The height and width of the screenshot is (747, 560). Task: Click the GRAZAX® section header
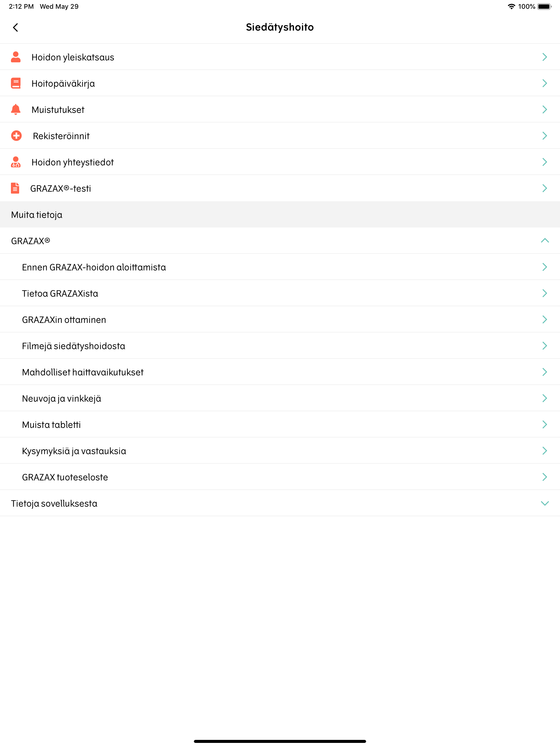280,240
